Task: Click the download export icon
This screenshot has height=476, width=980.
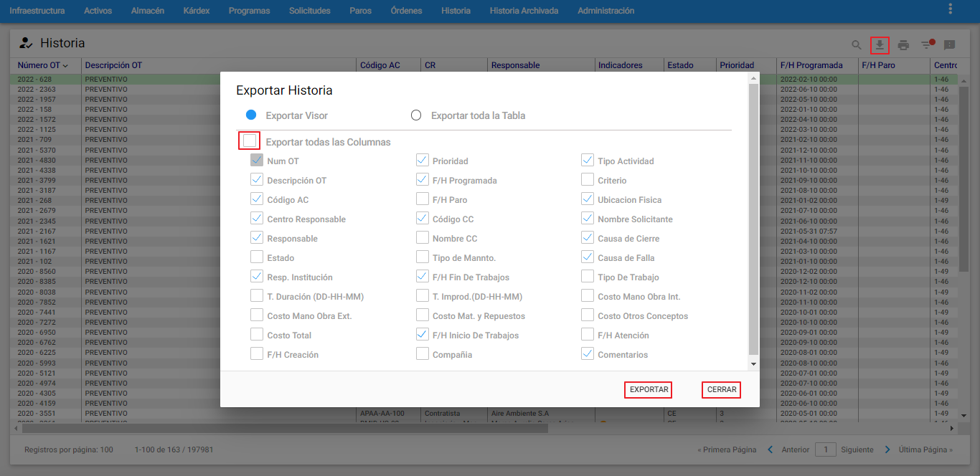Action: click(x=880, y=44)
